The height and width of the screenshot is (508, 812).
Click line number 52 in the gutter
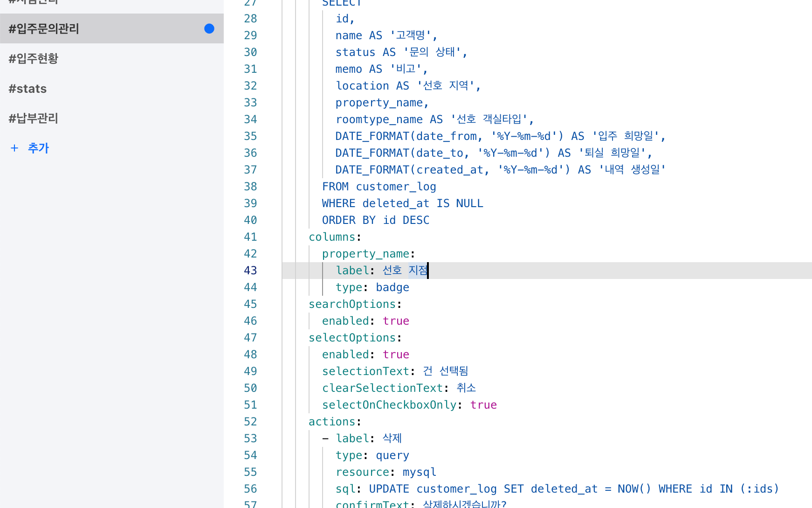(x=250, y=422)
